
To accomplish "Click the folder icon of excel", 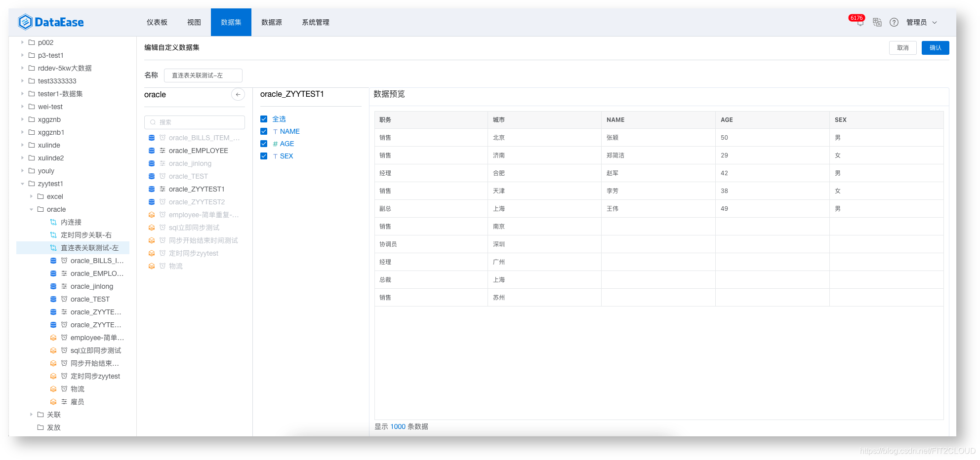I will pos(41,196).
